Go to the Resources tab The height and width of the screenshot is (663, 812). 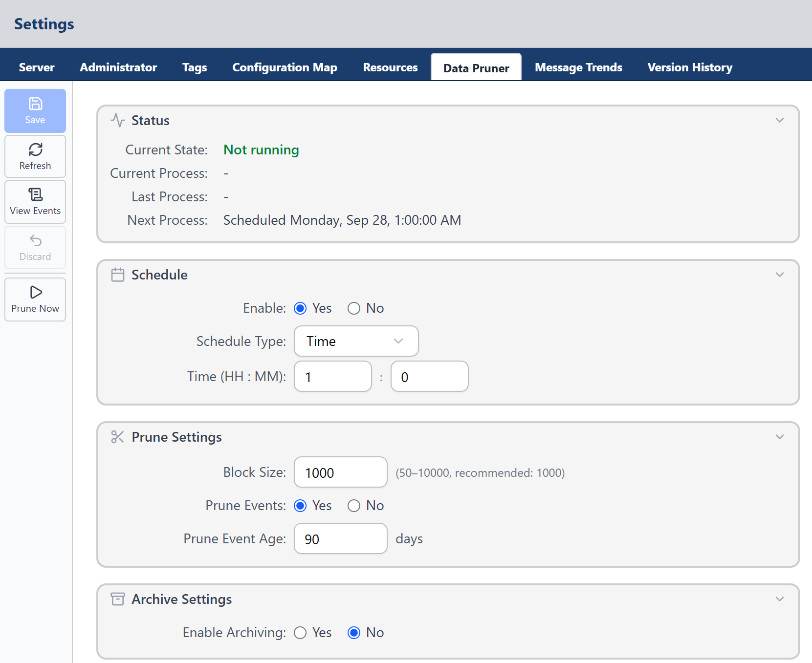tap(390, 67)
